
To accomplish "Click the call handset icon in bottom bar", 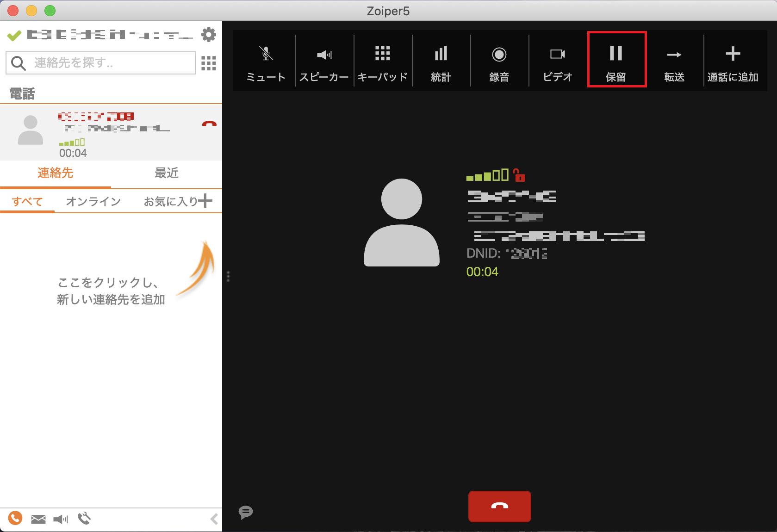I will coord(84,519).
